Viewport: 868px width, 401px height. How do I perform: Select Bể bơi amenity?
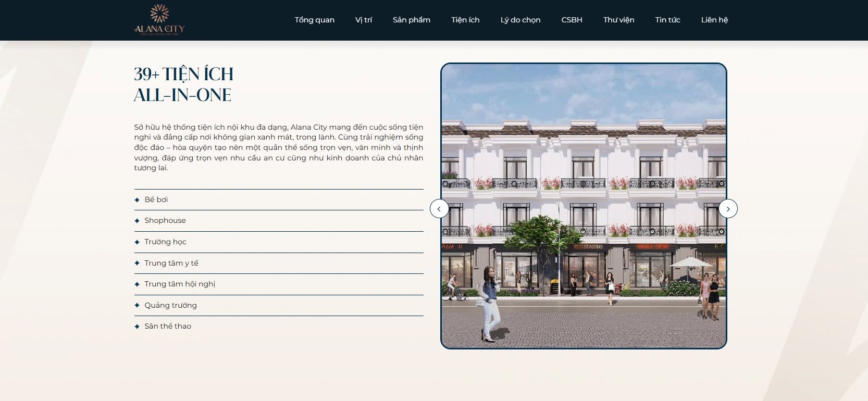click(279, 200)
